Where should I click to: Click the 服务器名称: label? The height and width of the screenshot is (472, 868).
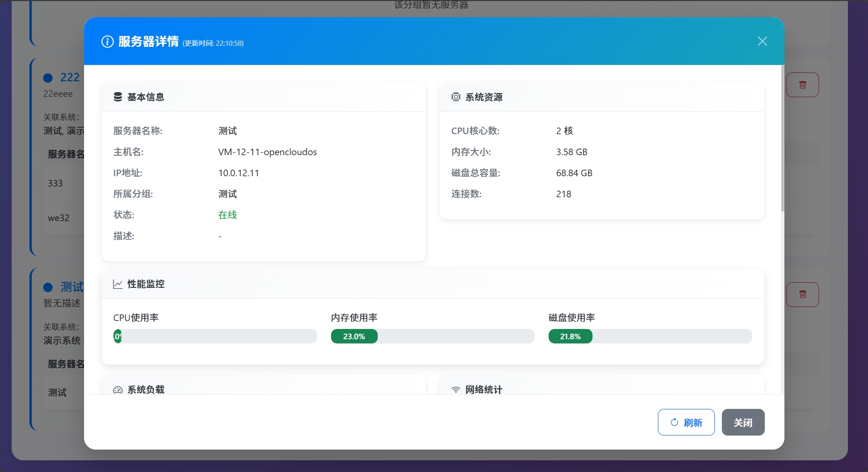coord(138,131)
